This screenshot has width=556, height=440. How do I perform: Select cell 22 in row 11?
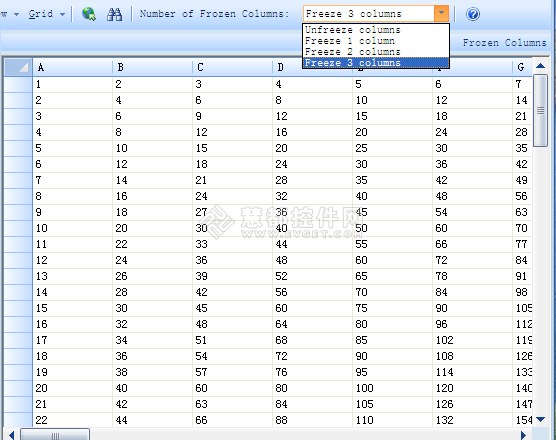click(x=152, y=244)
